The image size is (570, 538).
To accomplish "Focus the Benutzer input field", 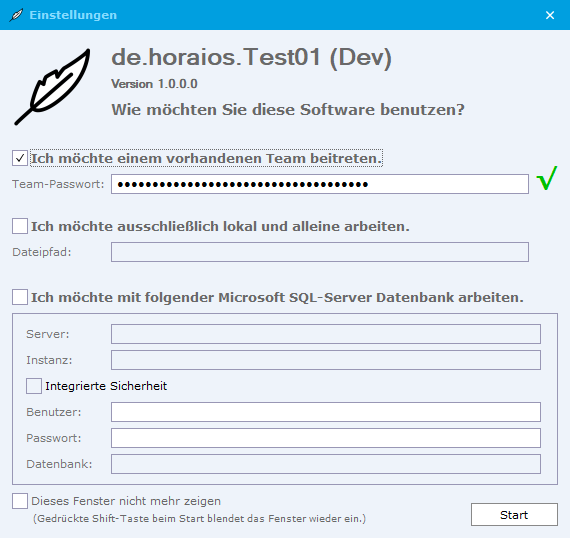I will point(326,412).
